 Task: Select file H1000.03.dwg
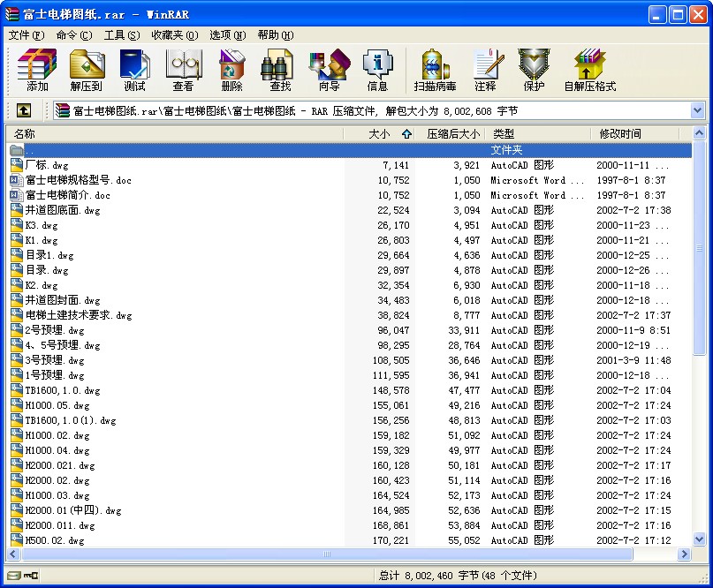tap(57, 494)
